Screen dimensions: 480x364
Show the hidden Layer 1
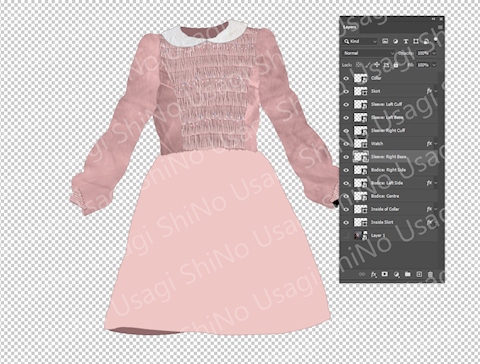coord(346,236)
